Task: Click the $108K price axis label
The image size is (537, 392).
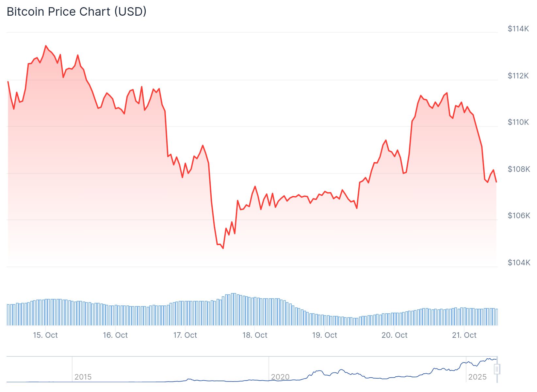Action: point(519,169)
